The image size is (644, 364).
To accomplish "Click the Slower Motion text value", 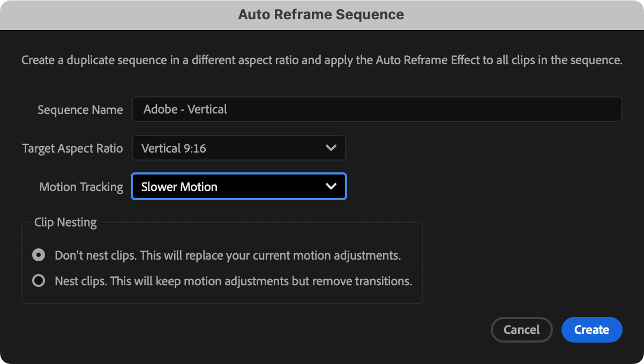I will [x=179, y=187].
